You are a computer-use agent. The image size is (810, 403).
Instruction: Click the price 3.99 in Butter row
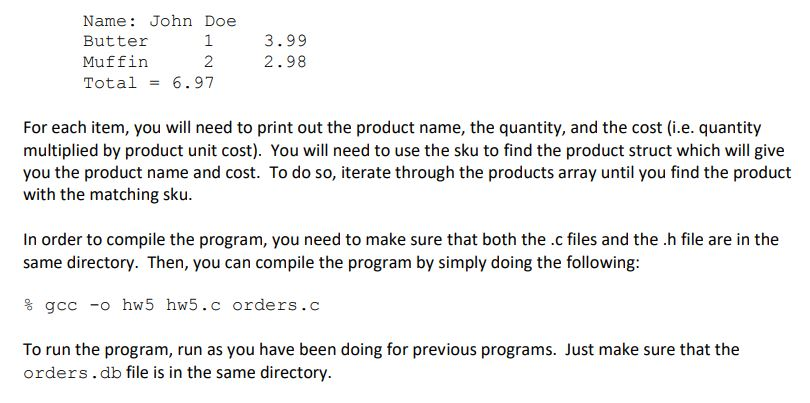[x=285, y=41]
